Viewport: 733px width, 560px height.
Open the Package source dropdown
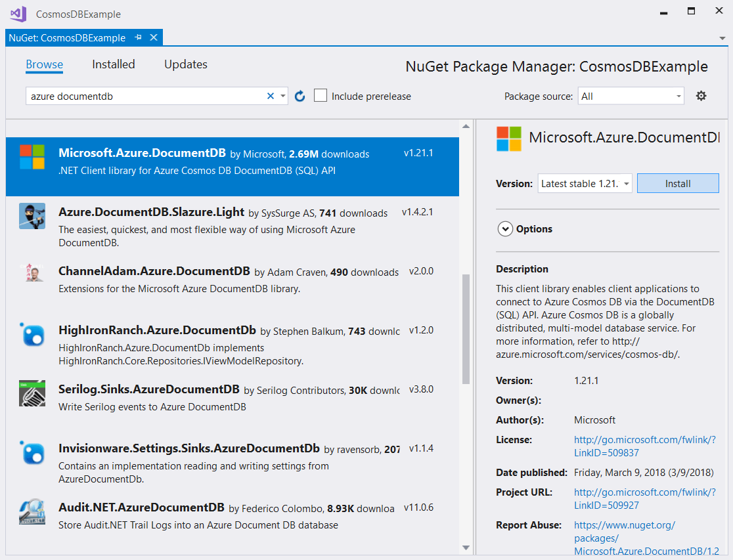(631, 96)
